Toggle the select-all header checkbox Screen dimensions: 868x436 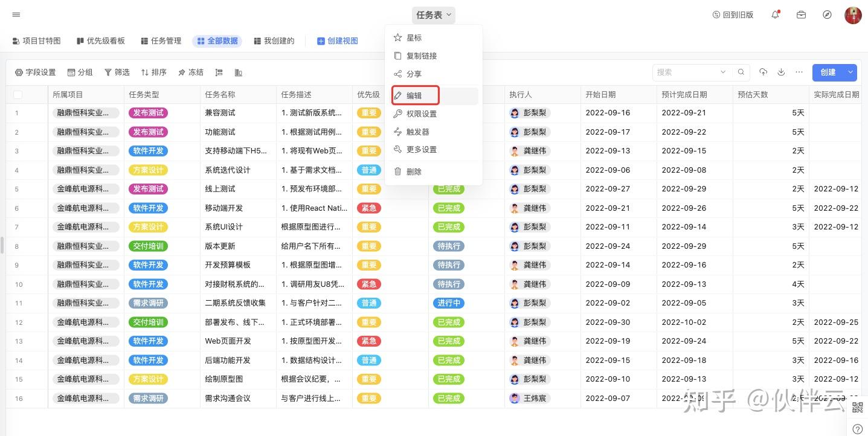click(18, 95)
